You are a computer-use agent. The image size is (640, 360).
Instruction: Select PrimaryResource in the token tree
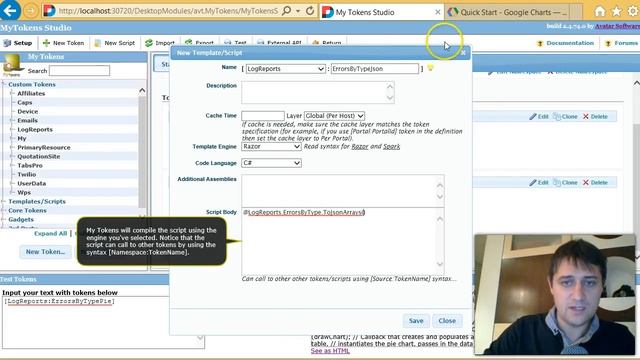[x=44, y=147]
